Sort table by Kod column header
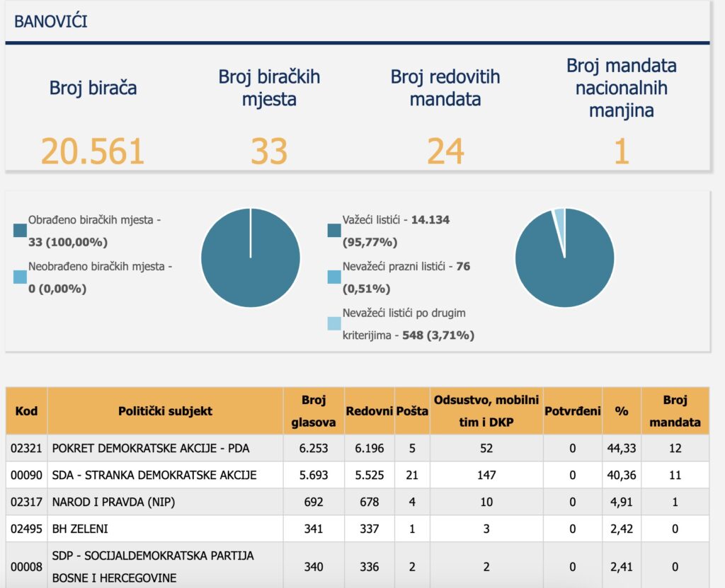This screenshot has width=725, height=588. 25,410
